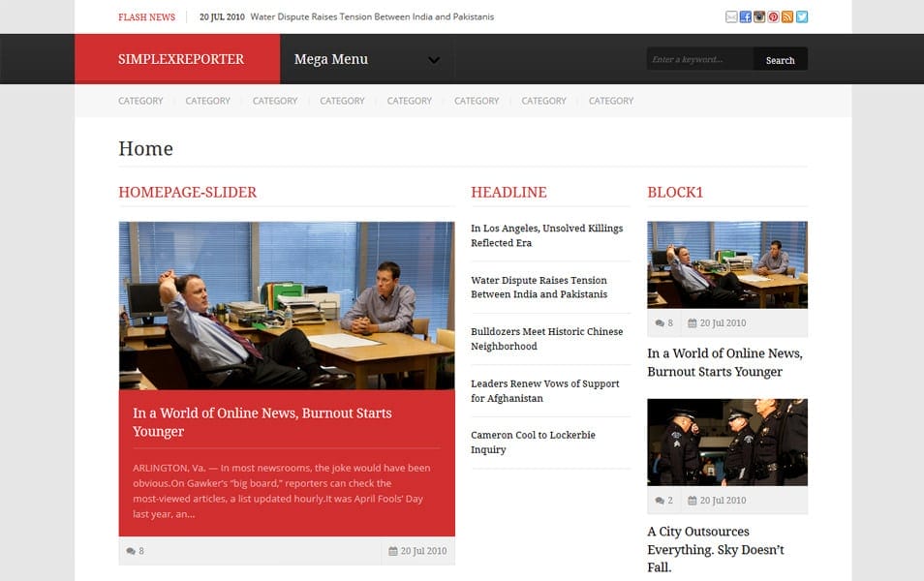Select the Instagram icon
This screenshot has height=581, width=924.
pyautogui.click(x=759, y=16)
